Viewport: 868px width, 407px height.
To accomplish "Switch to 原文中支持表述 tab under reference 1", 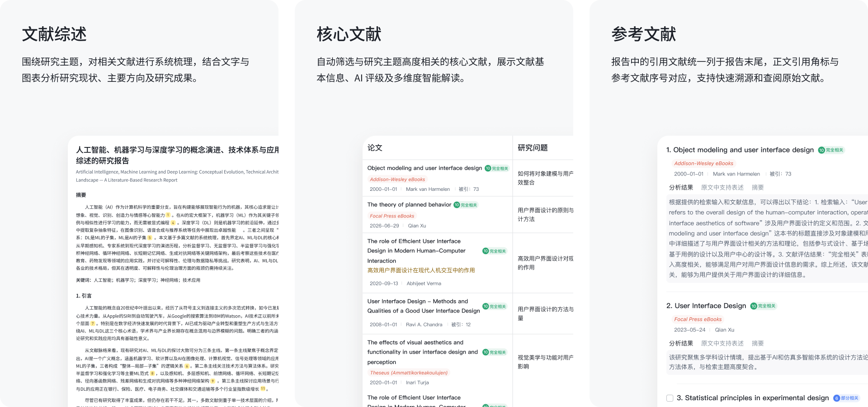I will (722, 188).
